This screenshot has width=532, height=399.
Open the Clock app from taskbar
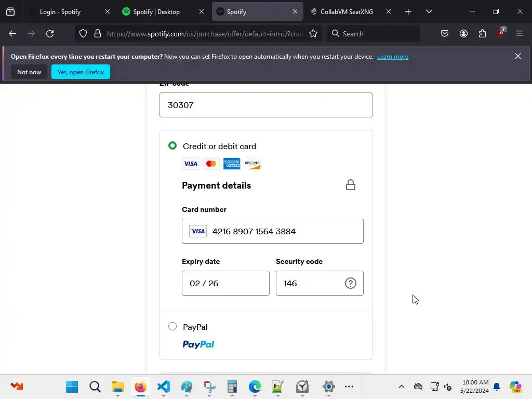point(302,387)
